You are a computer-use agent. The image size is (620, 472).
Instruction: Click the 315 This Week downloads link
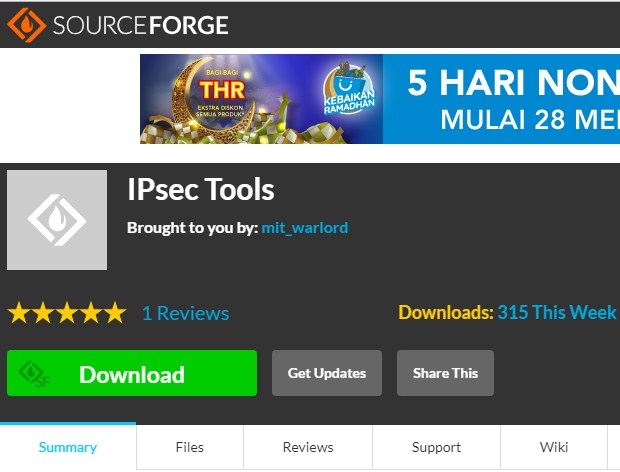pos(556,312)
